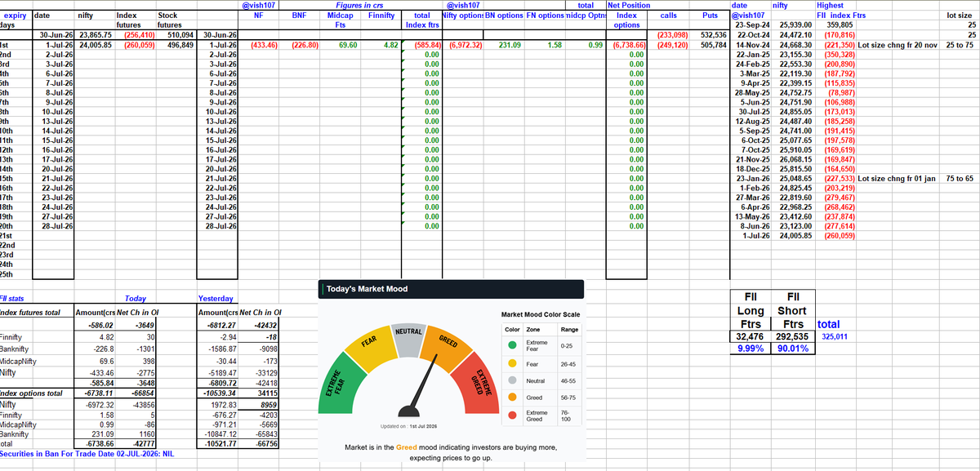Select the Stock futures cell 510,094
Screen dimensions: 980x471
coord(180,35)
